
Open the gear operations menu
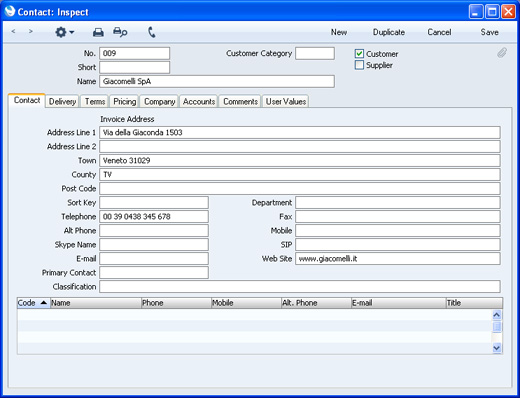(64, 32)
